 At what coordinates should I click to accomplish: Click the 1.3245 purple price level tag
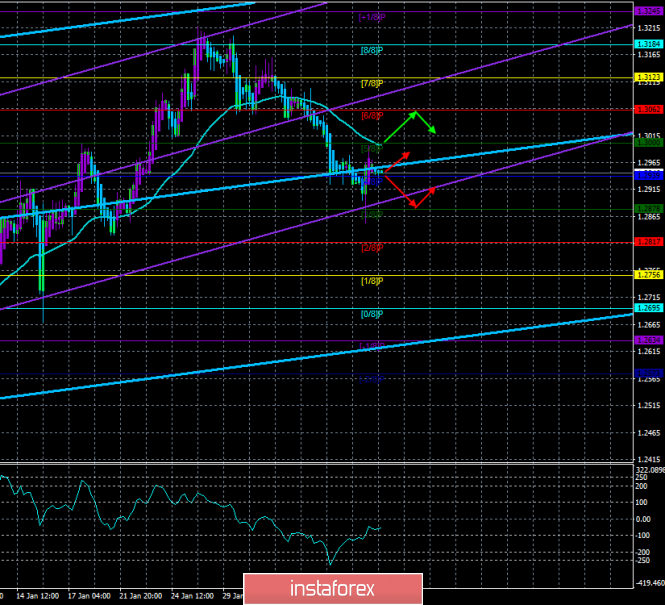(x=648, y=11)
